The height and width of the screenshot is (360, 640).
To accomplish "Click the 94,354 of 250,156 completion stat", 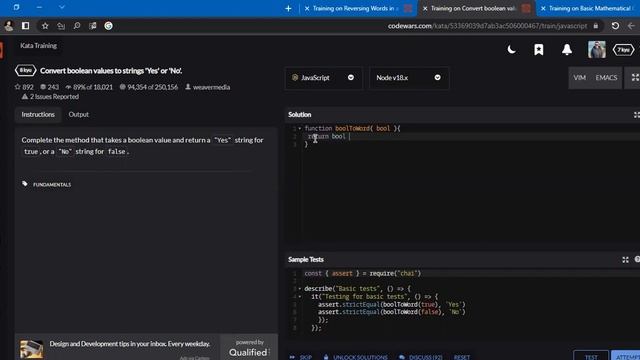I will point(149,87).
